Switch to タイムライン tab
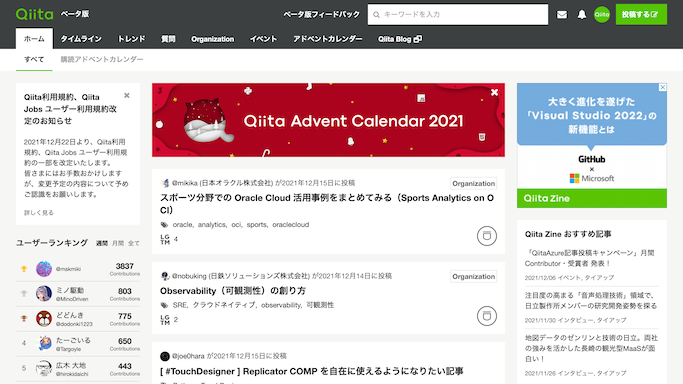This screenshot has width=683, height=384. tap(81, 39)
